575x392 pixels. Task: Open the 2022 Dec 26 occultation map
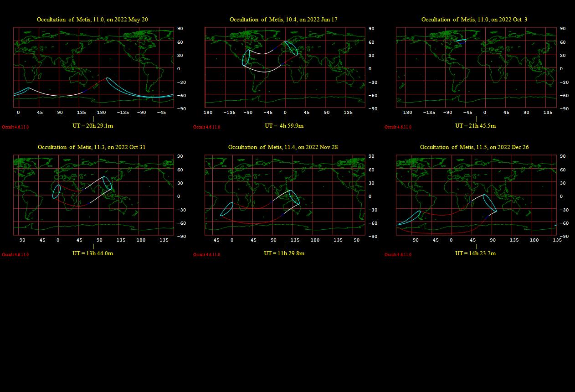click(x=476, y=195)
